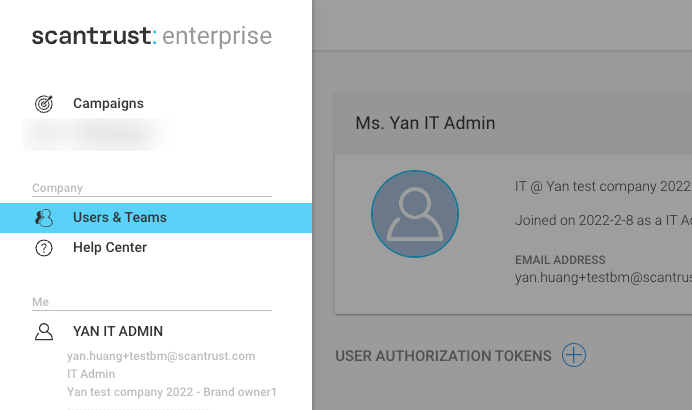Click Yan test company 2022 - Brand owner1

(171, 392)
